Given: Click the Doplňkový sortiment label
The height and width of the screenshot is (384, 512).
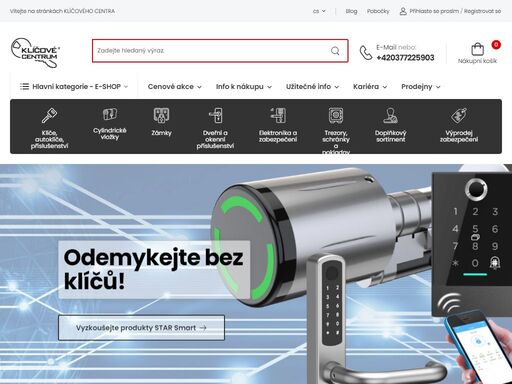Looking at the screenshot, I should (390, 136).
